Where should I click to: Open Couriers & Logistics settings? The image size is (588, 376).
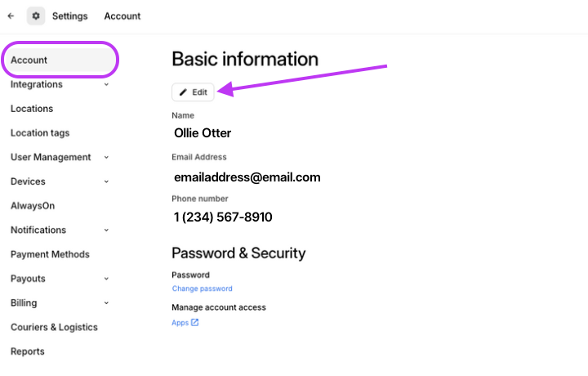pyautogui.click(x=54, y=327)
